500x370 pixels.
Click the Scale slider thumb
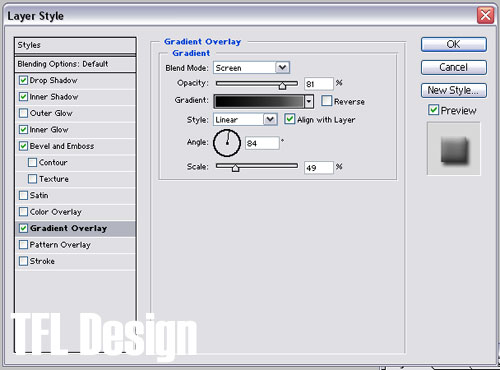235,168
